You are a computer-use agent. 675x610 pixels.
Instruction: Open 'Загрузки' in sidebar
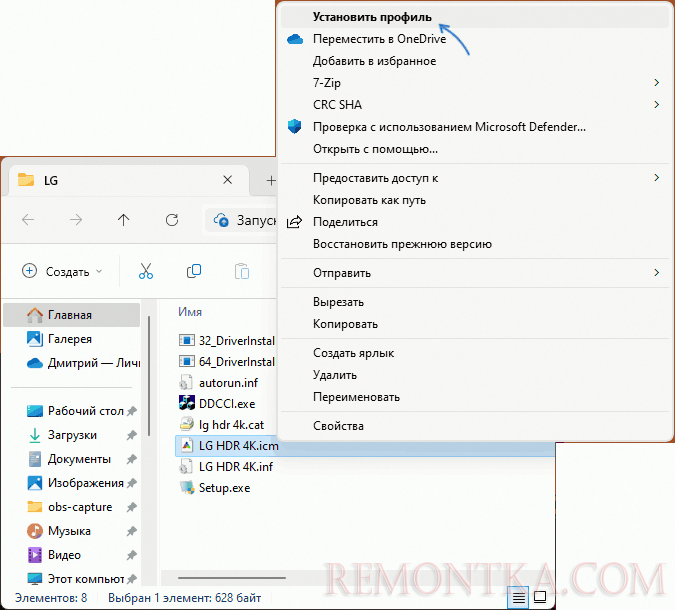click(x=71, y=435)
